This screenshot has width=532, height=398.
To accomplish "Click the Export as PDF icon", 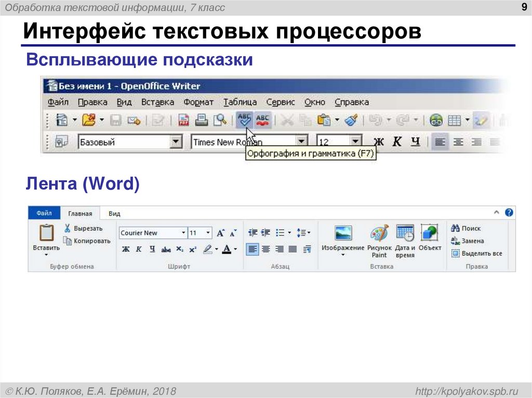I will (x=183, y=120).
